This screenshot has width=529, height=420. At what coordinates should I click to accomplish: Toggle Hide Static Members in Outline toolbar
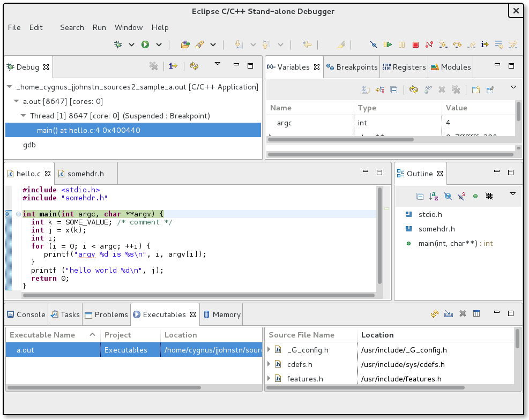click(x=461, y=196)
